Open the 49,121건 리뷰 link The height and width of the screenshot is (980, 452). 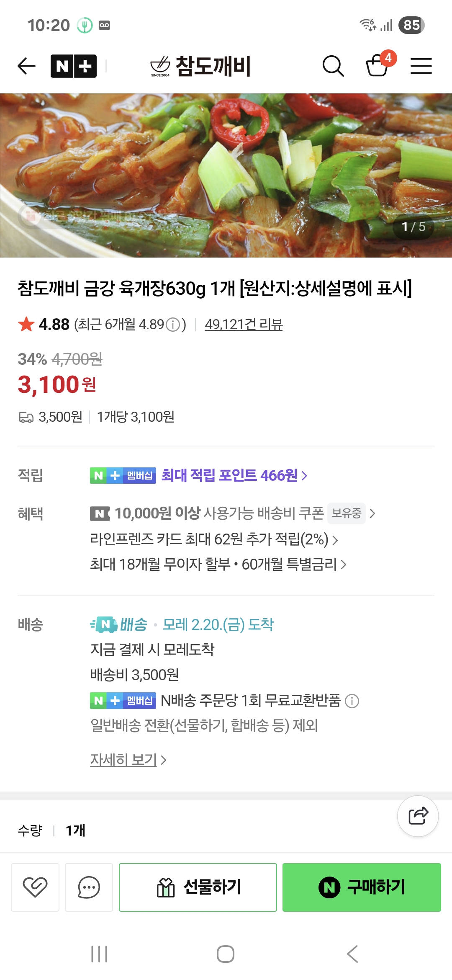tap(244, 325)
